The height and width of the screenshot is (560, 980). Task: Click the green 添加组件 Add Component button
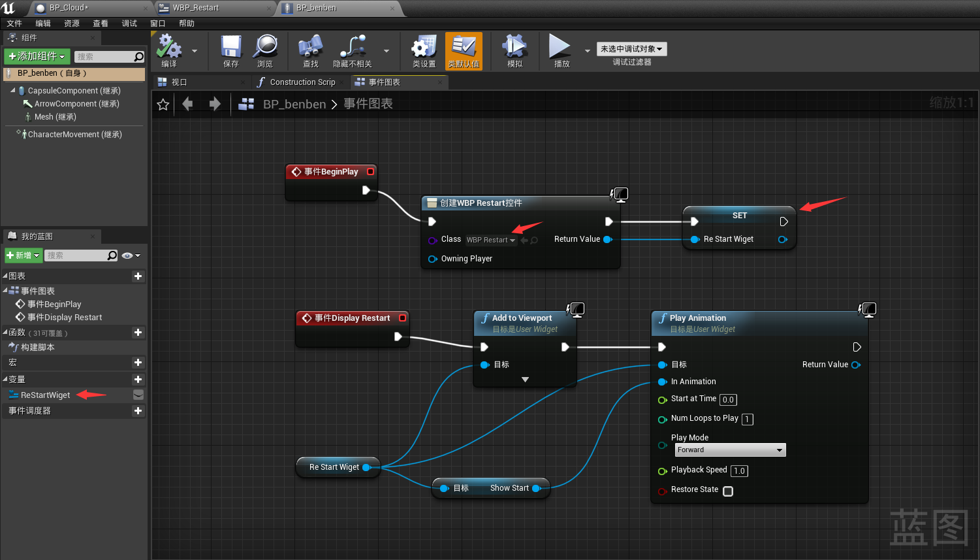[x=37, y=57]
